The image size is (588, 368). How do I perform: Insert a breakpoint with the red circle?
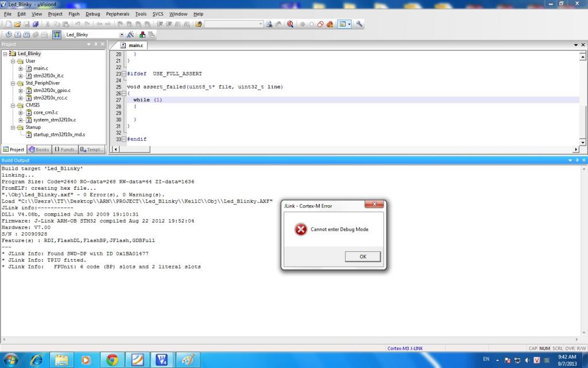[x=302, y=24]
